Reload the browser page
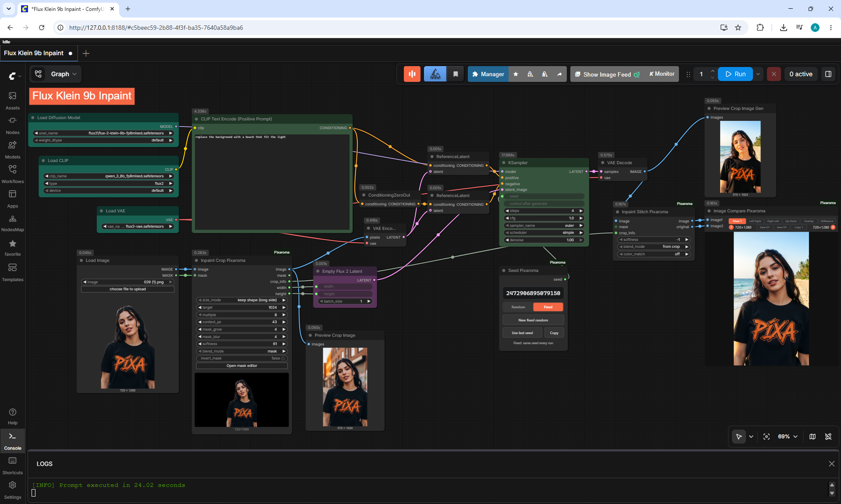The image size is (841, 504). 42,28
